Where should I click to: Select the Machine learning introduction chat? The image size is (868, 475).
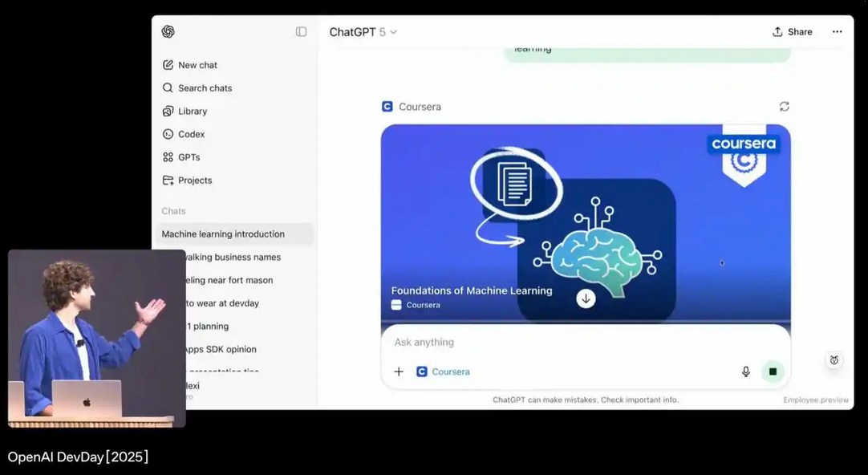[x=223, y=234]
